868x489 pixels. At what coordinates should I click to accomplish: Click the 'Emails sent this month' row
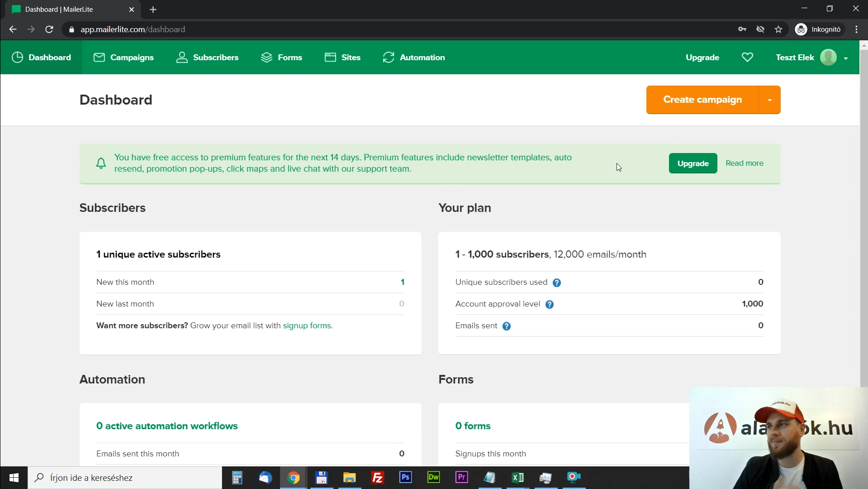pos(250,454)
